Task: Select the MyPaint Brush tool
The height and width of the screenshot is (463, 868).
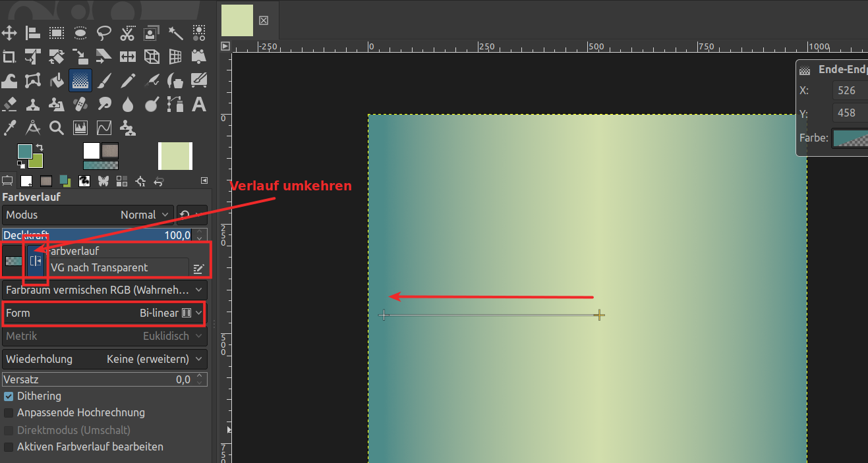Action: (x=199, y=80)
